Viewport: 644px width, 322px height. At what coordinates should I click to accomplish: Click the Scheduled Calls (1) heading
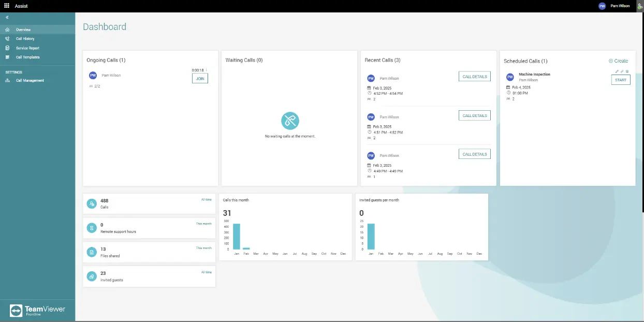tap(525, 61)
